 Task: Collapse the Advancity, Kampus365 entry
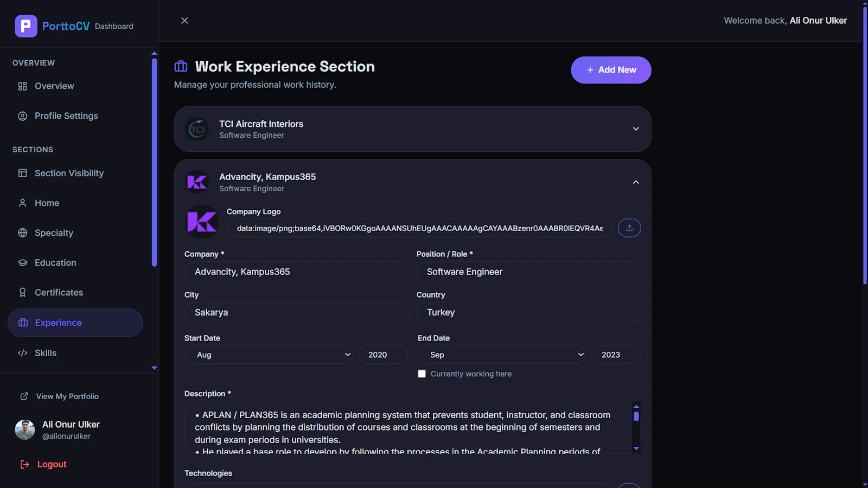[636, 182]
